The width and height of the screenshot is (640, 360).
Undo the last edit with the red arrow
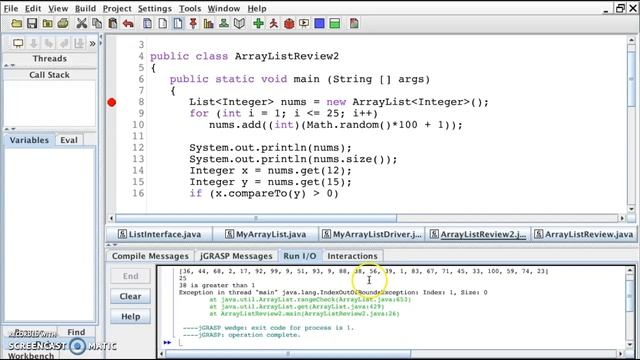(x=128, y=24)
